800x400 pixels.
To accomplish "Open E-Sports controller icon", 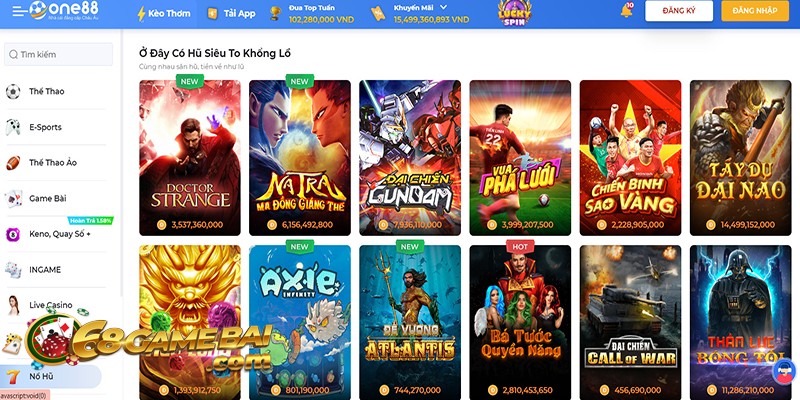I will [13, 127].
